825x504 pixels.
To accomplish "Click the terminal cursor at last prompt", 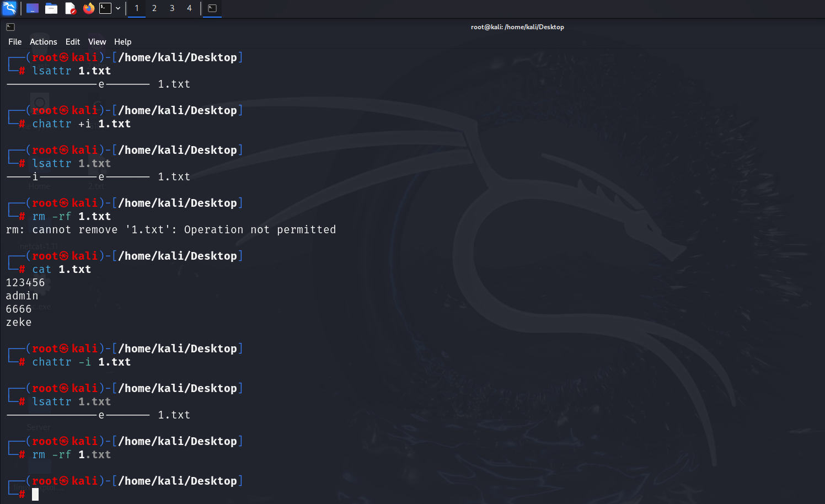I will [x=35, y=494].
